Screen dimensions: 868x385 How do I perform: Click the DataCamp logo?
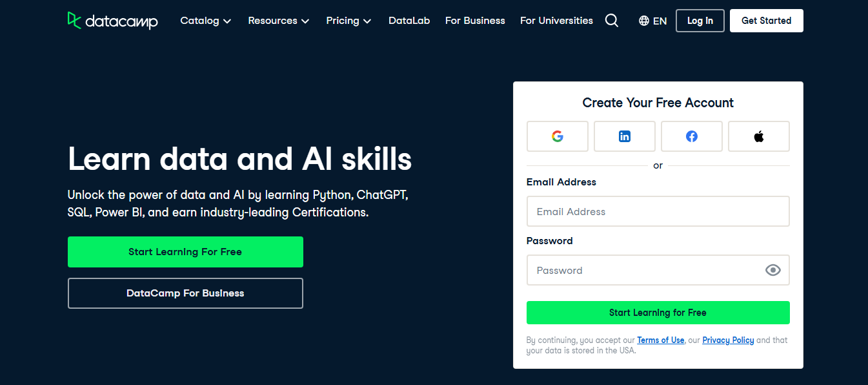point(112,20)
